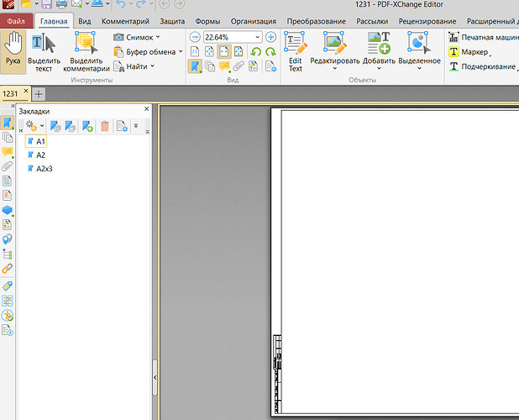Rotate page clockwise with green arrow
This screenshot has width=519, height=420.
tap(270, 51)
